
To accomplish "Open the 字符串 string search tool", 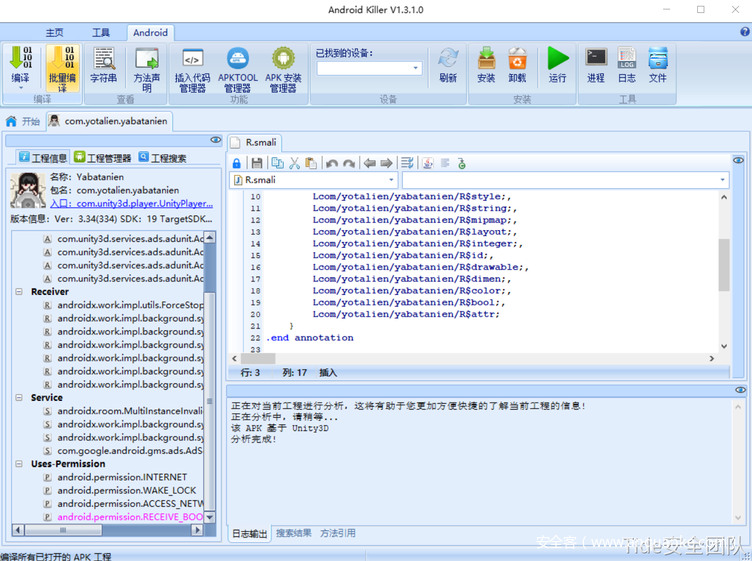I will tap(104, 66).
